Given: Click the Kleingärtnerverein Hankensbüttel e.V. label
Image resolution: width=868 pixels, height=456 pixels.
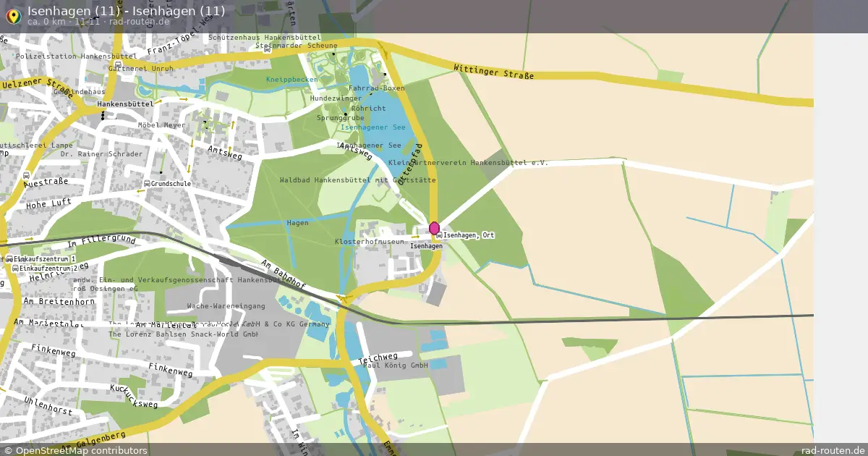Looking at the screenshot, I should [468, 163].
